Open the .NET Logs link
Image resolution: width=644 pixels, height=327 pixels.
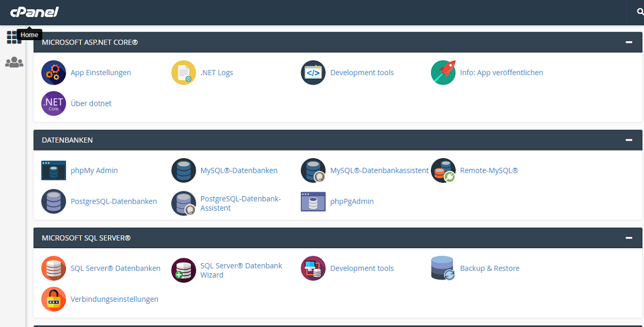pyautogui.click(x=217, y=72)
